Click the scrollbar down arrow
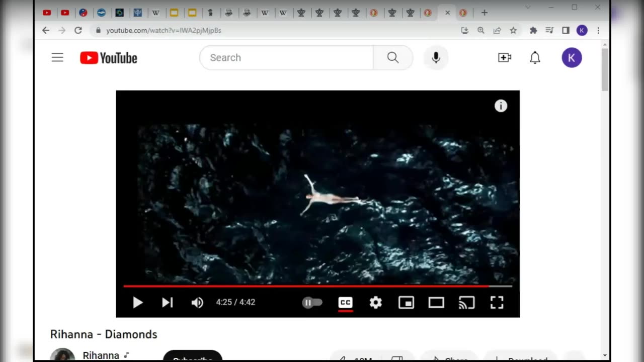644x362 pixels. 605,356
